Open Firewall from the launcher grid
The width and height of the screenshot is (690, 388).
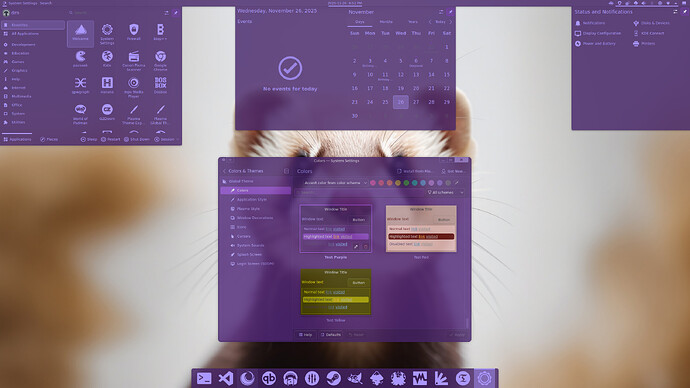click(x=134, y=33)
